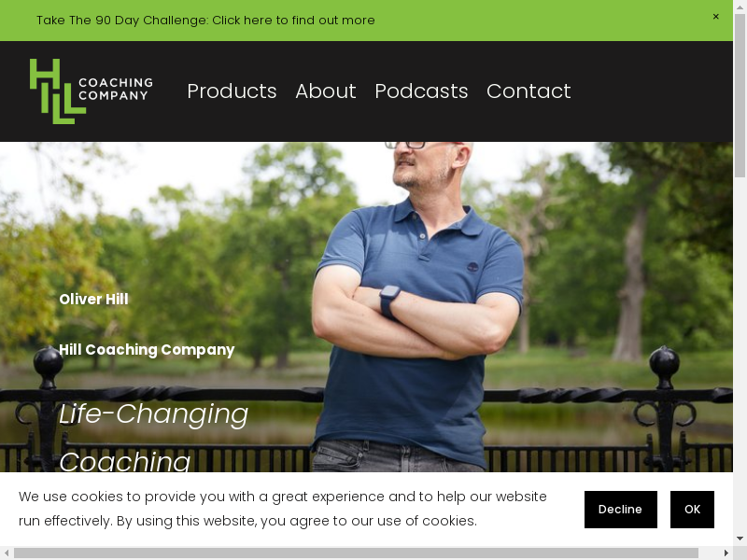The height and width of the screenshot is (560, 747).
Task: Navigate to the Contact page
Action: pyautogui.click(x=529, y=91)
